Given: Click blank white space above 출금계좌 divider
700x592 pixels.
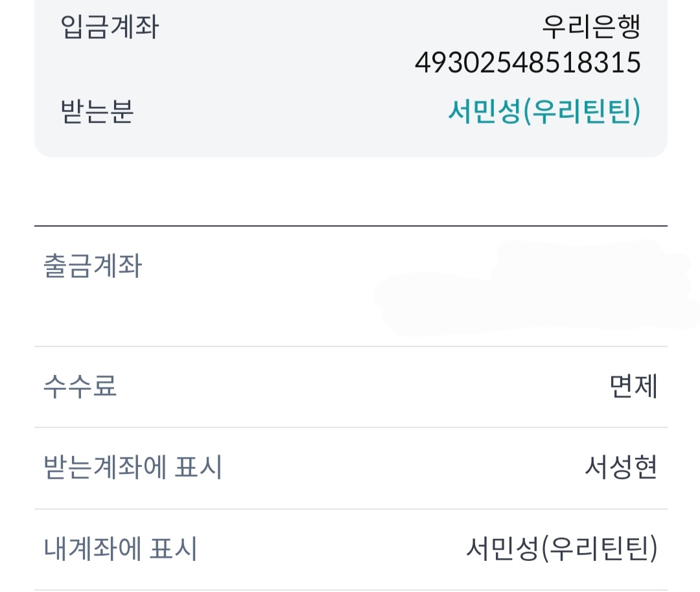Looking at the screenshot, I should point(350,191).
